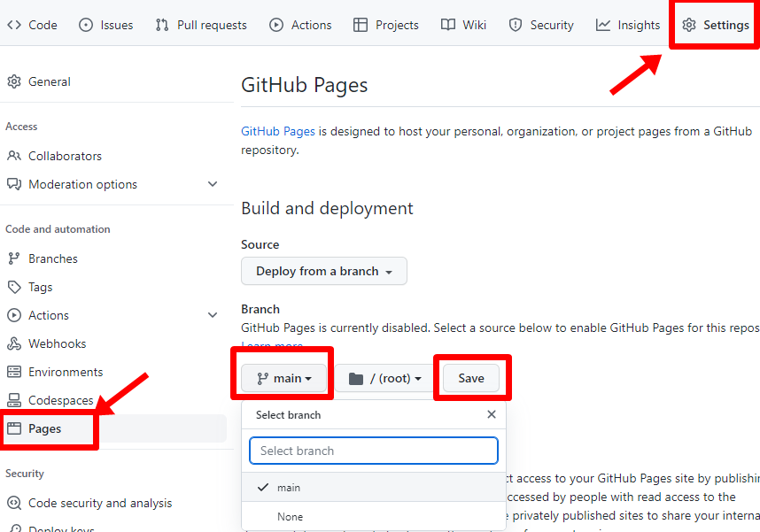View the Insights tab
Screen dimensions: 760x532
click(628, 25)
